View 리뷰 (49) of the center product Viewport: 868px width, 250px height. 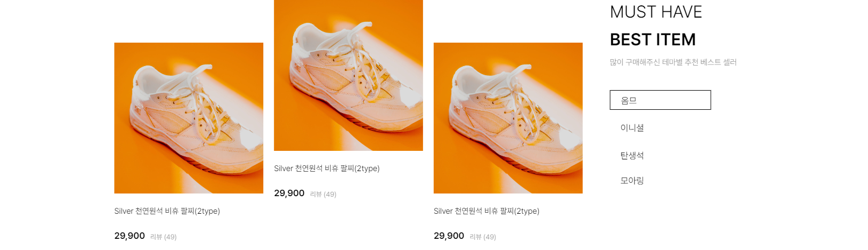tap(323, 194)
